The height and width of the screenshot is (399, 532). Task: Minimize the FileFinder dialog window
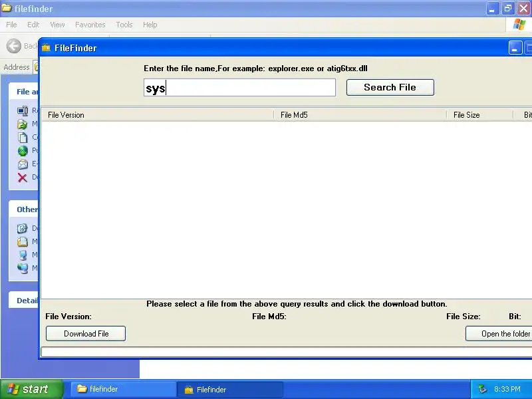point(515,48)
